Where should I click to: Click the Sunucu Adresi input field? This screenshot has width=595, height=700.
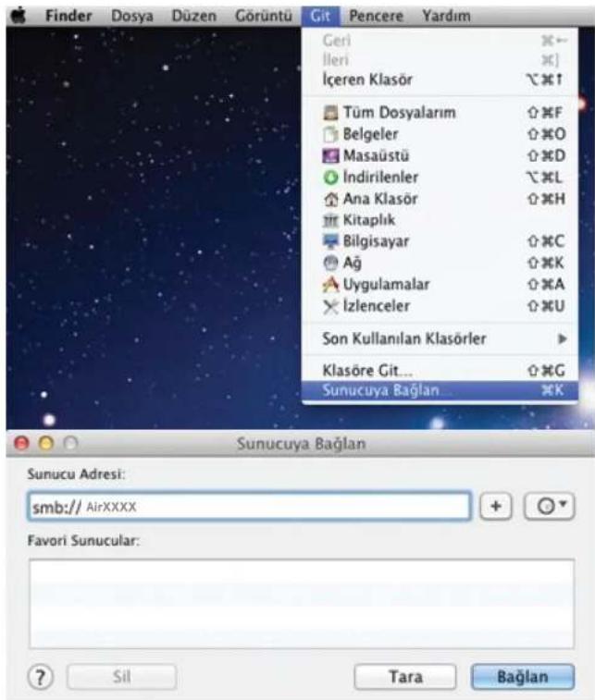[x=249, y=506]
